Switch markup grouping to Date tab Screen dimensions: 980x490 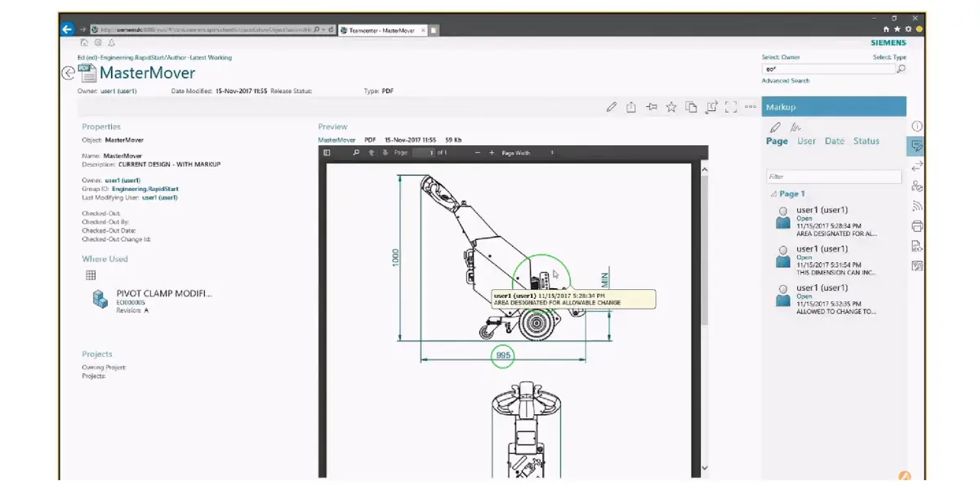835,141
